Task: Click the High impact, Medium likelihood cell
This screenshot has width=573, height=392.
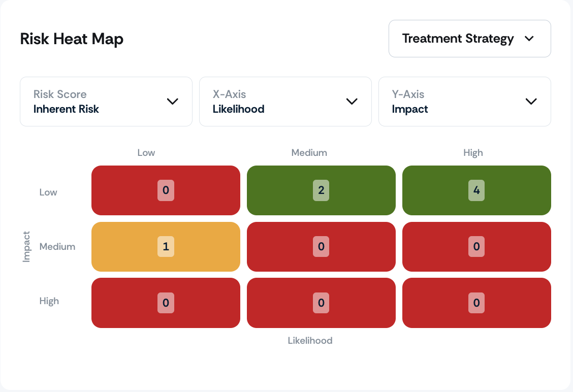Action: (x=321, y=303)
